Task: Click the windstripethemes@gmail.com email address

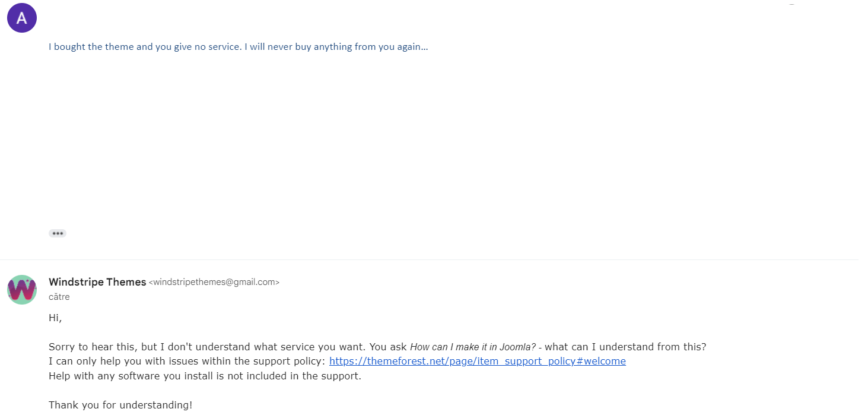Action: pos(214,283)
